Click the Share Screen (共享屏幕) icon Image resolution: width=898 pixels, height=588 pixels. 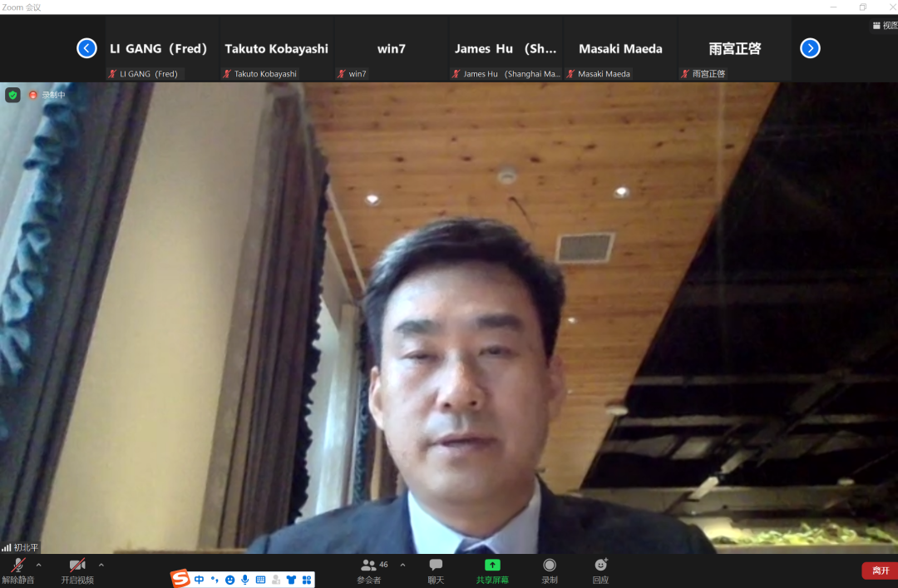pyautogui.click(x=492, y=566)
